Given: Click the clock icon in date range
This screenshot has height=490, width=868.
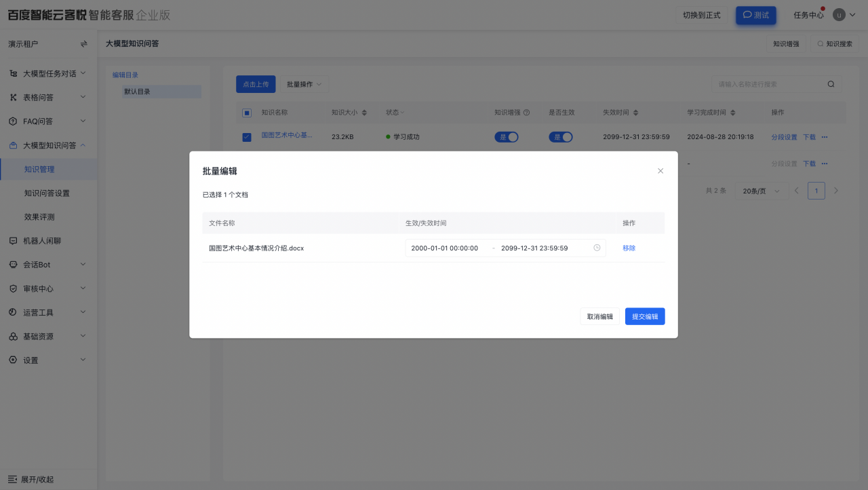Looking at the screenshot, I should coord(597,248).
